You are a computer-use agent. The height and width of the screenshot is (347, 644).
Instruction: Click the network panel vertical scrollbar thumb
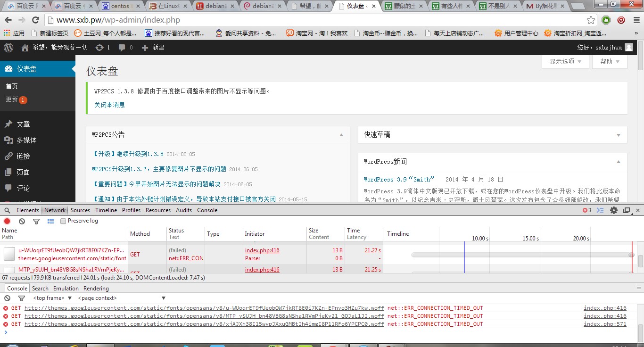click(640, 261)
